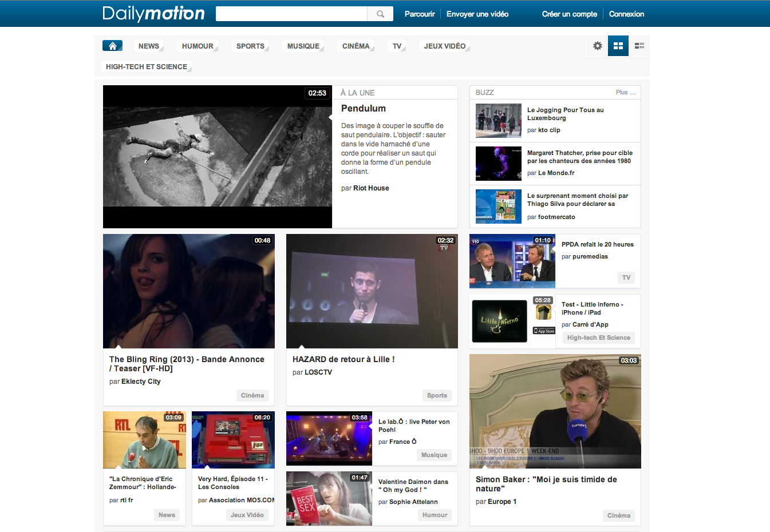Visit the footmercato channel

coord(556,217)
